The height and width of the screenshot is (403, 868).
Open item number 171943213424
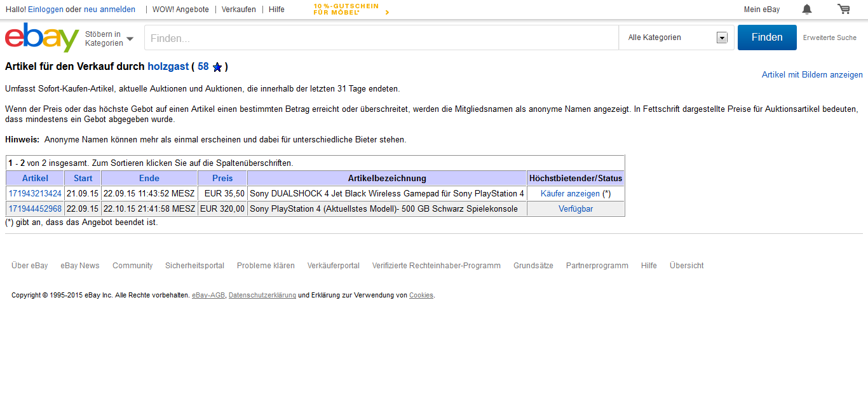[x=35, y=193]
